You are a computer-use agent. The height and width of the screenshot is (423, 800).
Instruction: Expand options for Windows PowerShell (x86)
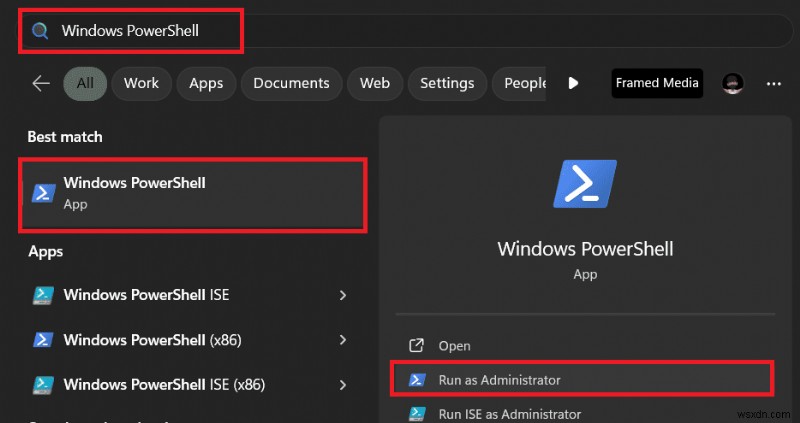(343, 340)
